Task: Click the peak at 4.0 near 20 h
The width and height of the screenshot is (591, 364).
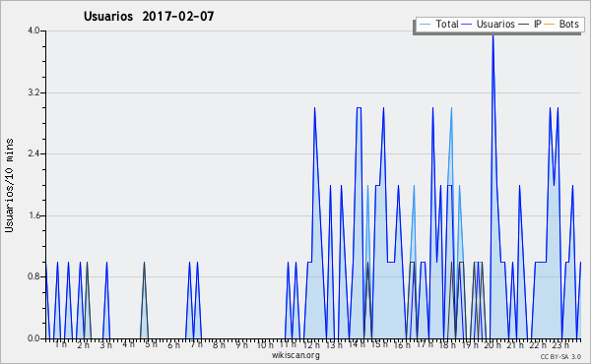Action: [x=492, y=34]
